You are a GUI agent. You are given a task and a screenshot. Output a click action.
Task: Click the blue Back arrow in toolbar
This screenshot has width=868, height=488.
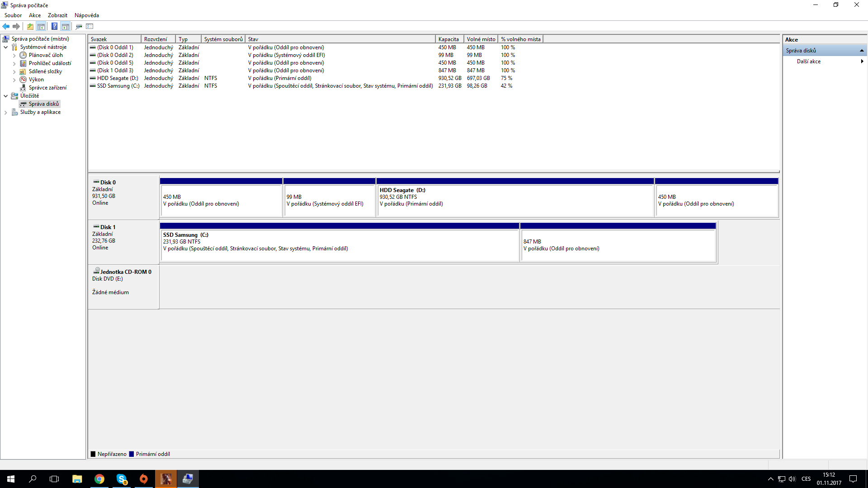[6, 26]
